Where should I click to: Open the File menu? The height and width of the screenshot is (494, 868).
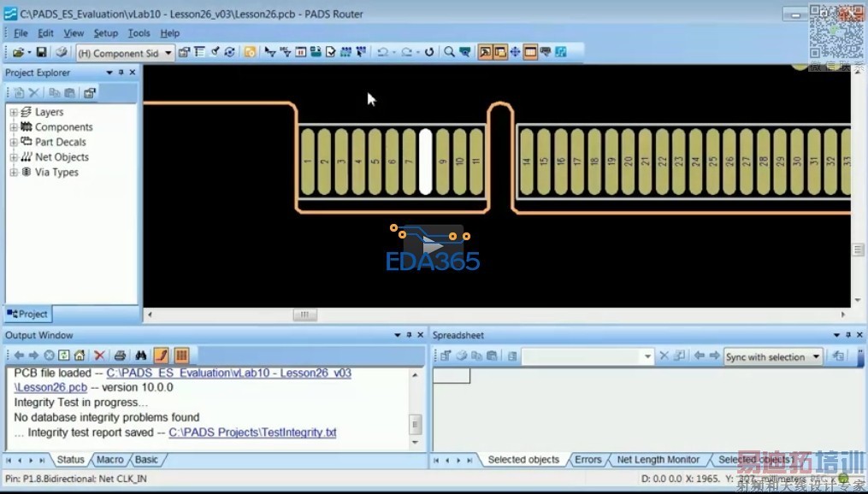(x=21, y=33)
